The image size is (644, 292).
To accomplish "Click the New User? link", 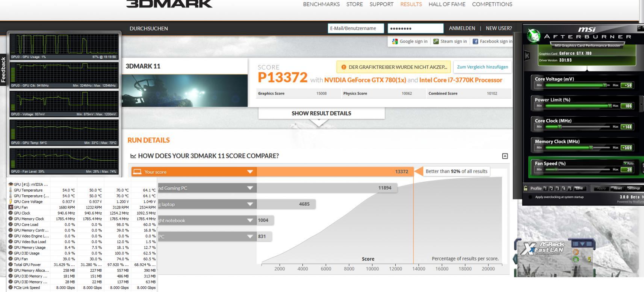I will 499,28.
